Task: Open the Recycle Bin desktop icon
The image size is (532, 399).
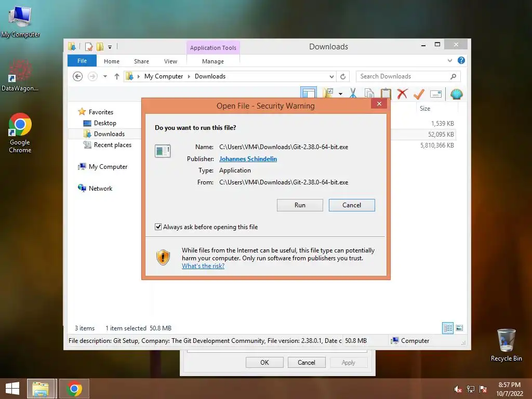Action: click(506, 345)
